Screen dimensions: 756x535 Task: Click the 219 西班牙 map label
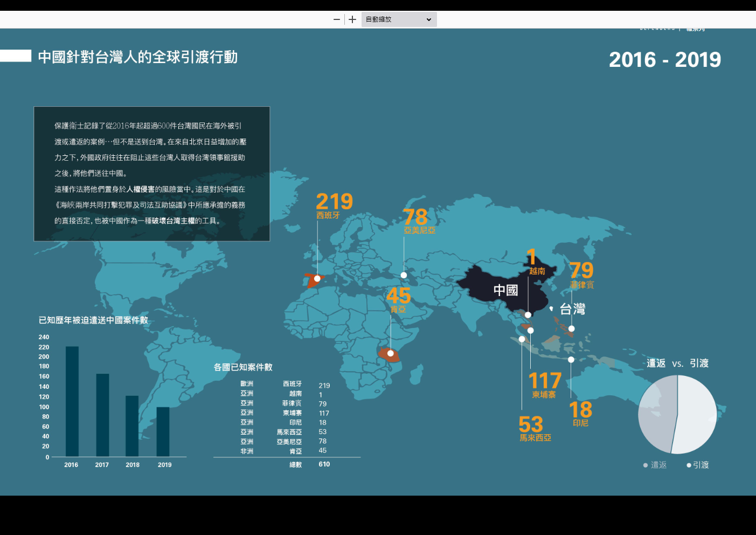point(334,206)
